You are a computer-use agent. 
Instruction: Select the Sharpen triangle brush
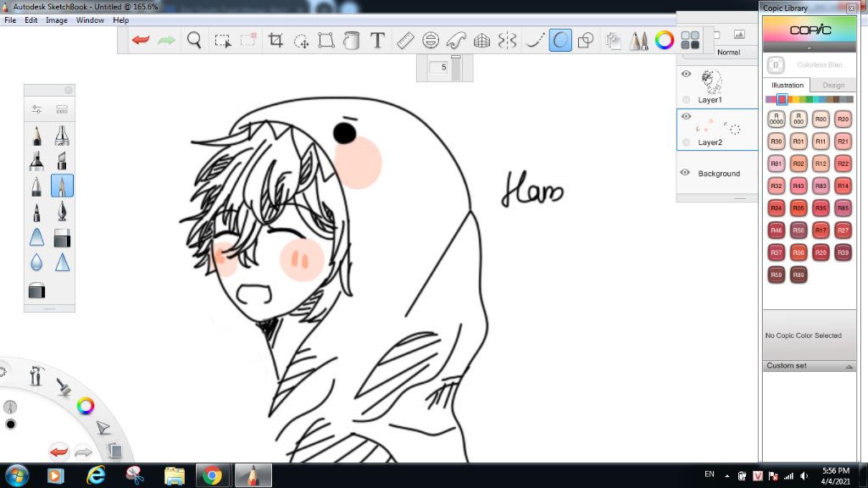[x=62, y=263]
